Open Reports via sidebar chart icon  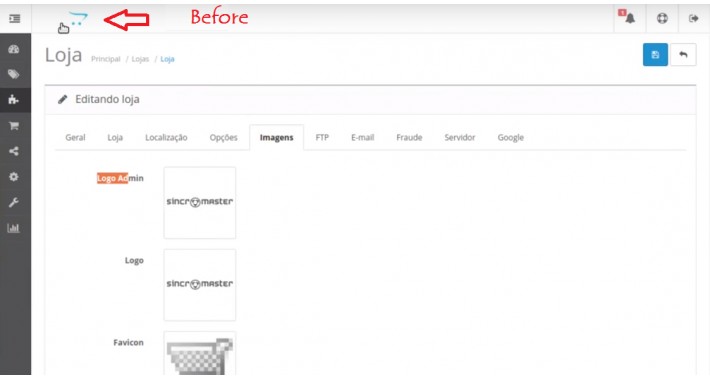point(14,228)
